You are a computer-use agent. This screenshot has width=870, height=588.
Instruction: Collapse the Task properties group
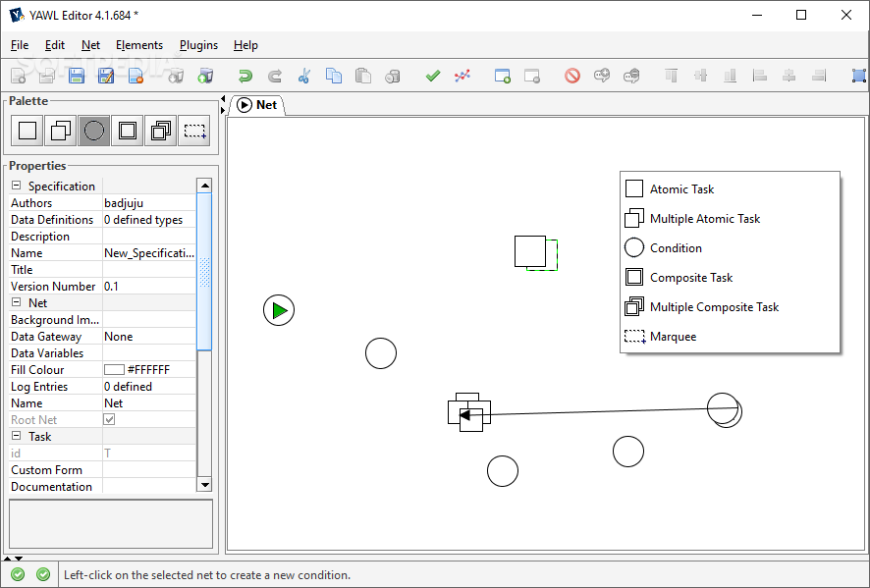click(x=16, y=436)
